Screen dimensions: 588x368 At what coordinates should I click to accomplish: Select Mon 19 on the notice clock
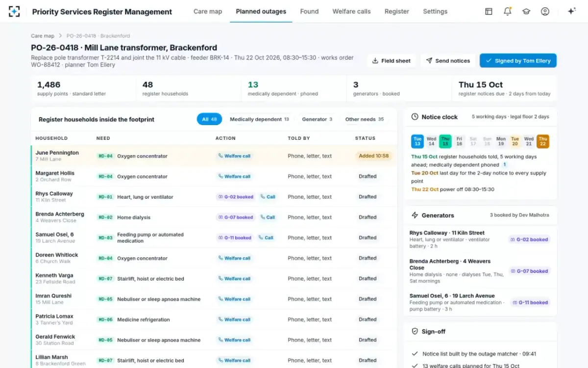501,141
